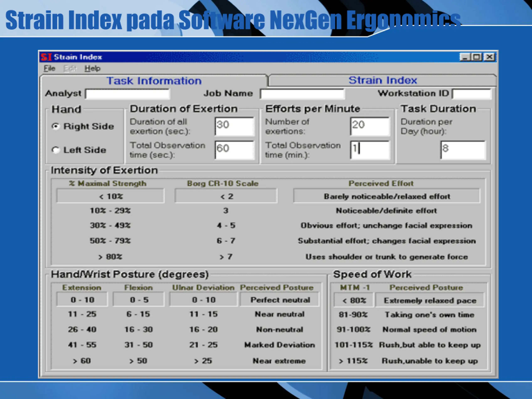Switch to the Task Information tab

154,81
